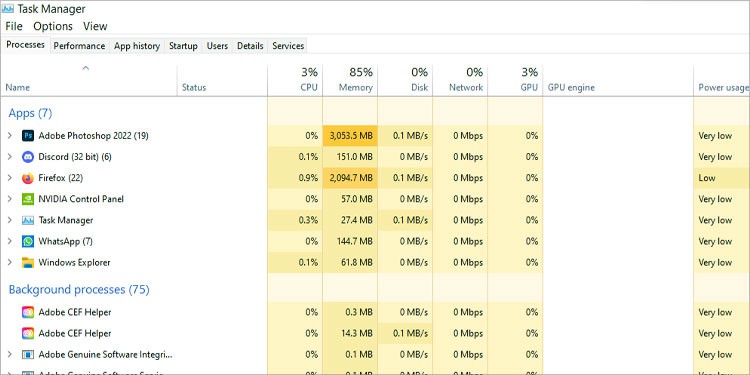Sort processes by Disk column
The width and height of the screenshot is (750, 375).
[405, 80]
